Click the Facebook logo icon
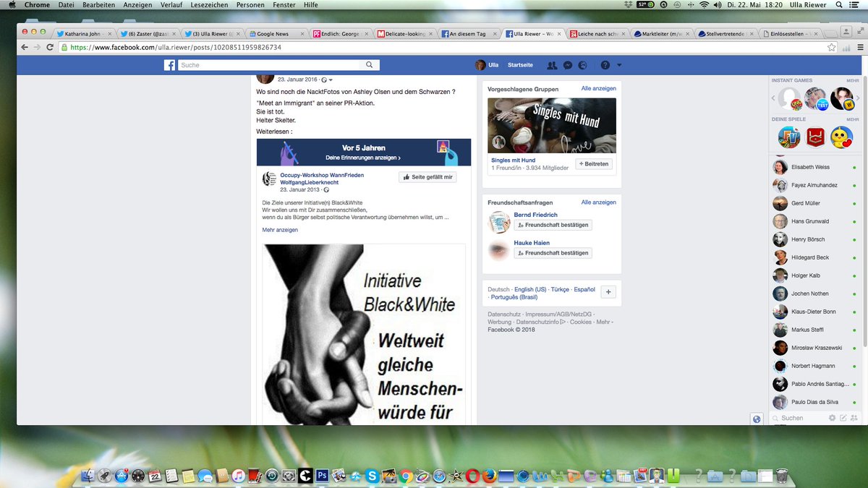Screen dimensions: 868x488 pyautogui.click(x=169, y=65)
